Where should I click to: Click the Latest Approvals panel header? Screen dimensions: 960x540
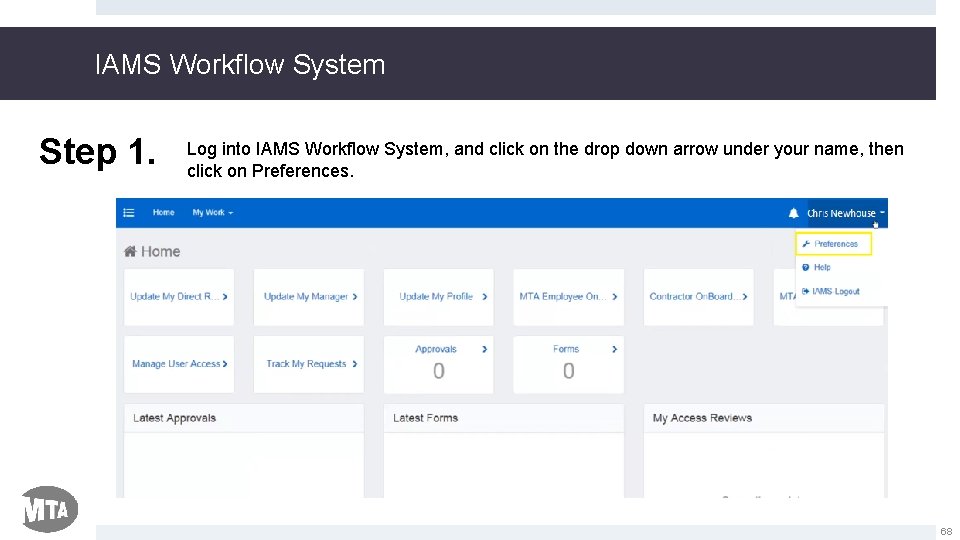[x=244, y=418]
